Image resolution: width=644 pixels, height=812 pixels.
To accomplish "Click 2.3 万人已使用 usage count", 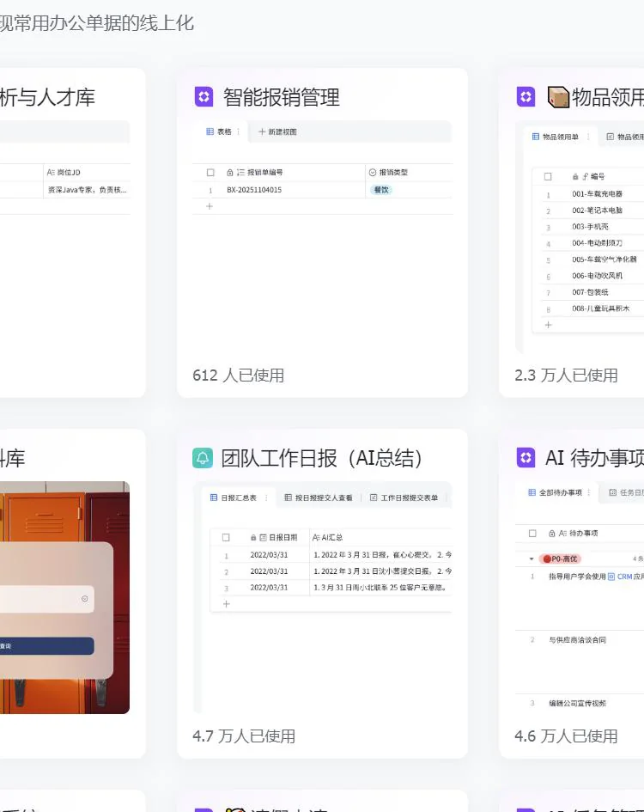I will click(x=566, y=375).
